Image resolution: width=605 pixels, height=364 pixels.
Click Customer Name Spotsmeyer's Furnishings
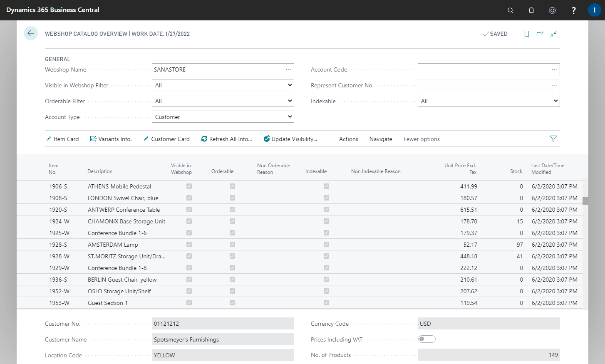pyautogui.click(x=223, y=339)
